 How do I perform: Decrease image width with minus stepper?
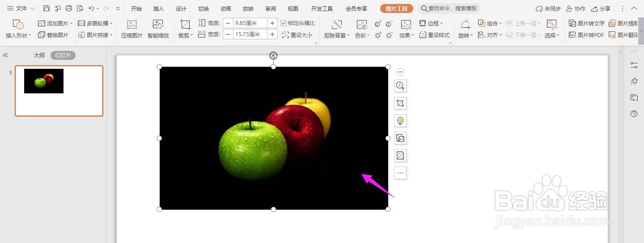[x=228, y=34]
